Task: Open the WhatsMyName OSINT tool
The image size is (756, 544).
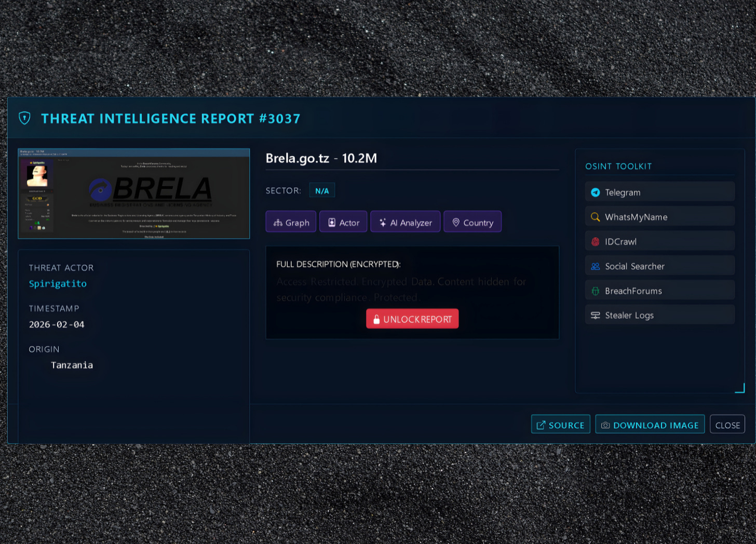Action: tap(660, 216)
